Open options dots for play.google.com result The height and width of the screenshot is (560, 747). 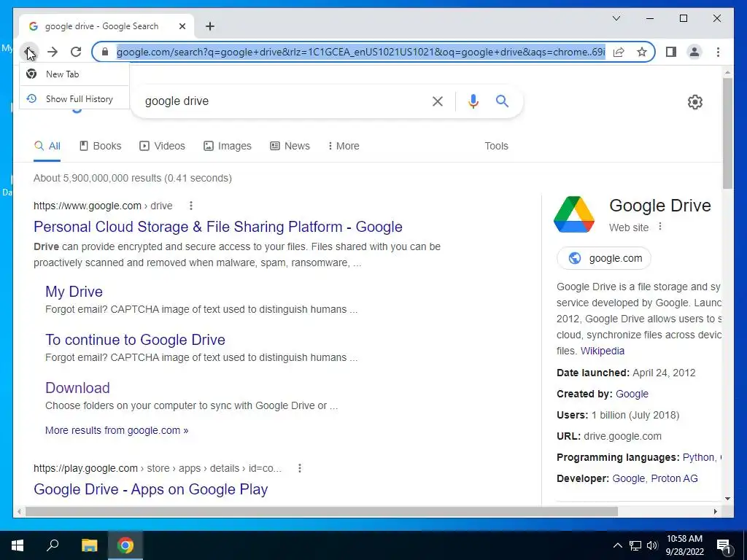pos(300,468)
